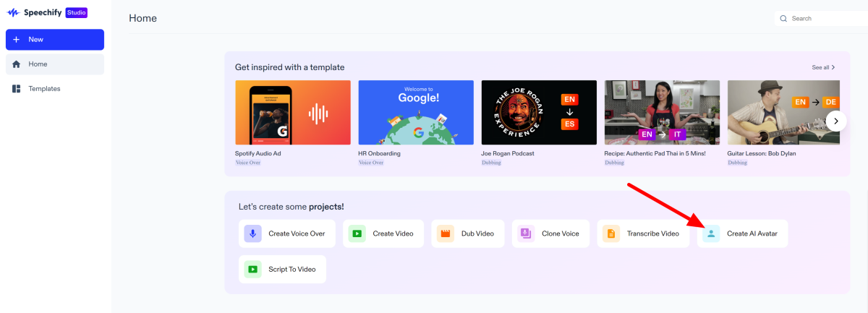The height and width of the screenshot is (313, 868).
Task: Open the Joe Rogan Podcast template
Action: tap(539, 112)
